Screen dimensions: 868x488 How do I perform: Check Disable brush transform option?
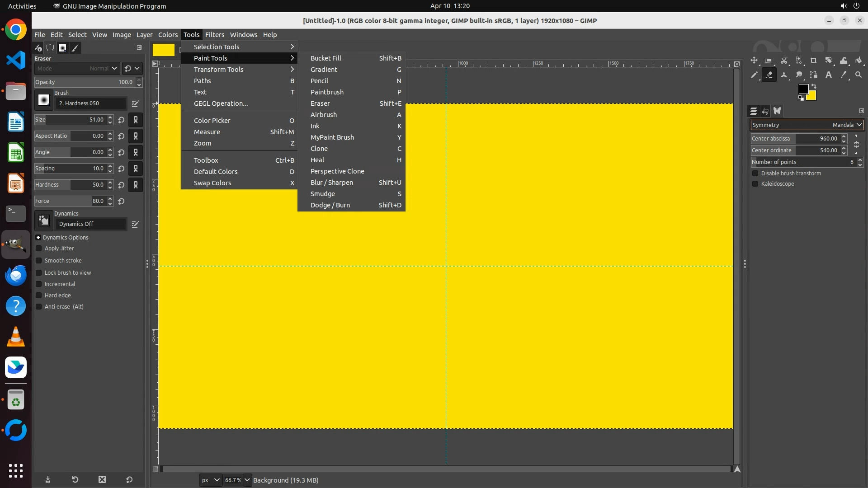[x=755, y=174]
